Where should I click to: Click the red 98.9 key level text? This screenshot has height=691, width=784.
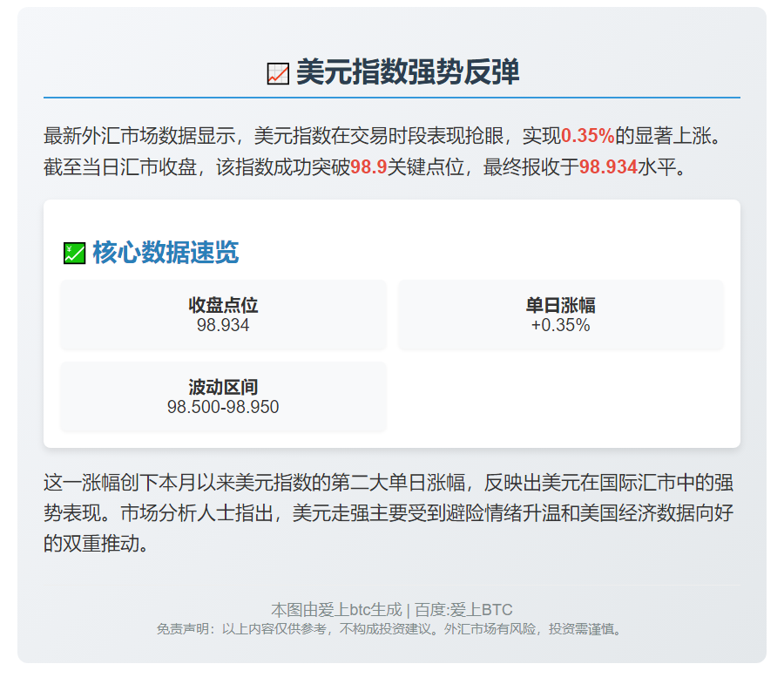368,167
